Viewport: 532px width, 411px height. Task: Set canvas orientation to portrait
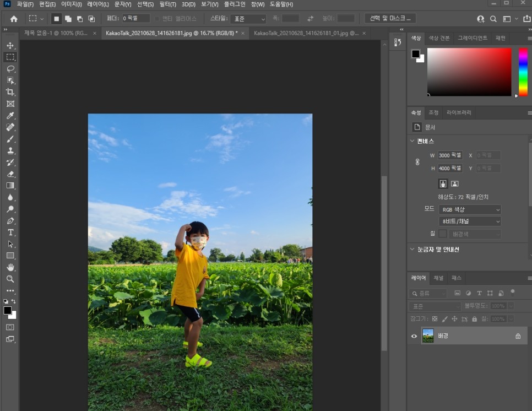tap(443, 183)
